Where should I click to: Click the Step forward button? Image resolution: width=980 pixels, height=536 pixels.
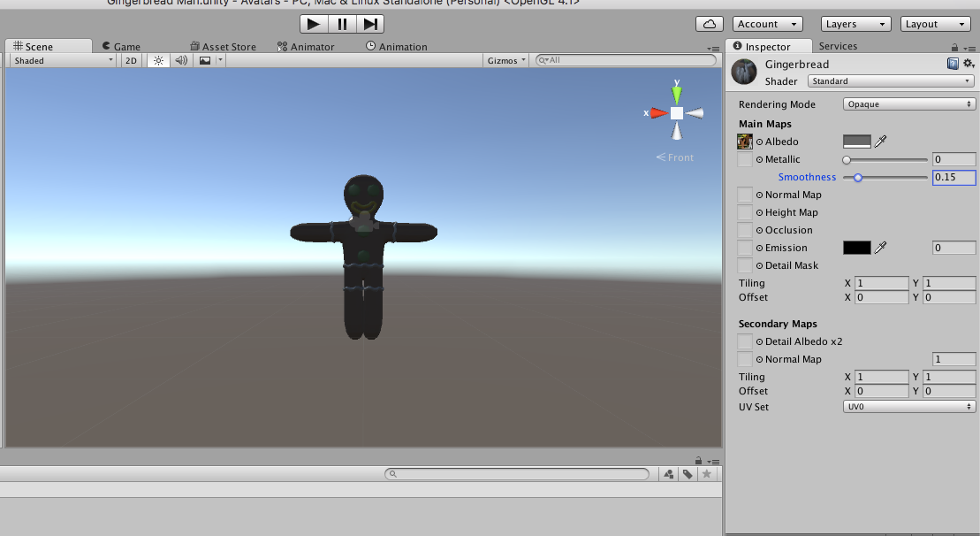click(x=370, y=24)
